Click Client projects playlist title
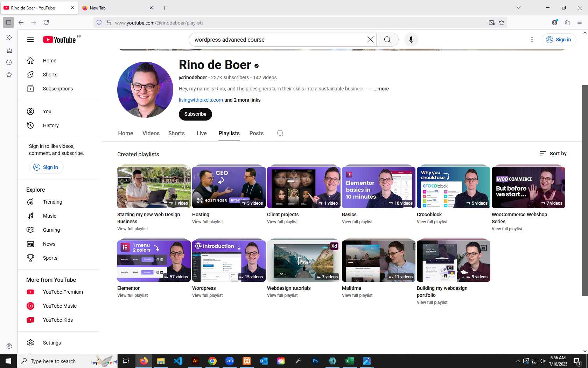Image resolution: width=588 pixels, height=368 pixels. (x=283, y=214)
